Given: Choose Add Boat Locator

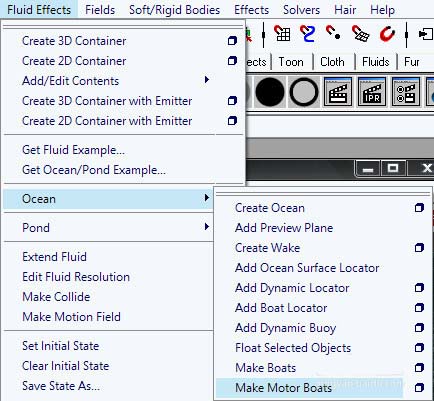Looking at the screenshot, I should tap(281, 308).
